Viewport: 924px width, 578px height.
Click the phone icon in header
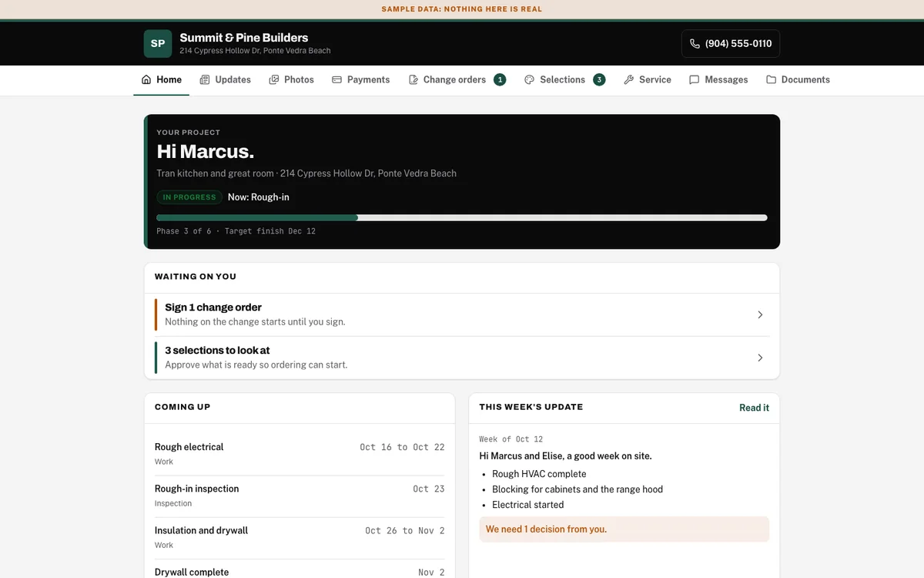tap(695, 44)
